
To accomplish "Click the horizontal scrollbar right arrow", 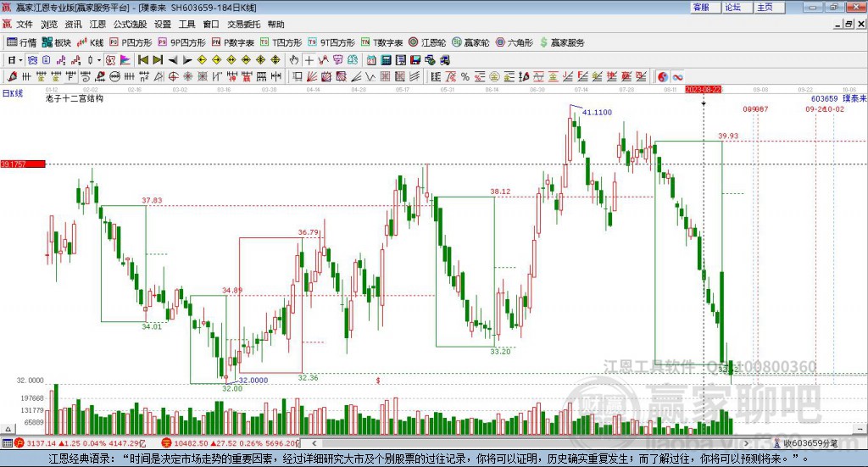I will (746, 442).
